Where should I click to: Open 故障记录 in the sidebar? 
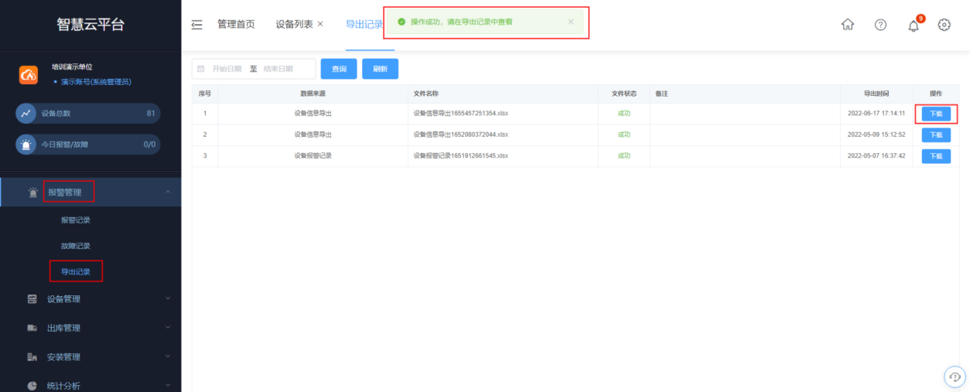point(76,246)
